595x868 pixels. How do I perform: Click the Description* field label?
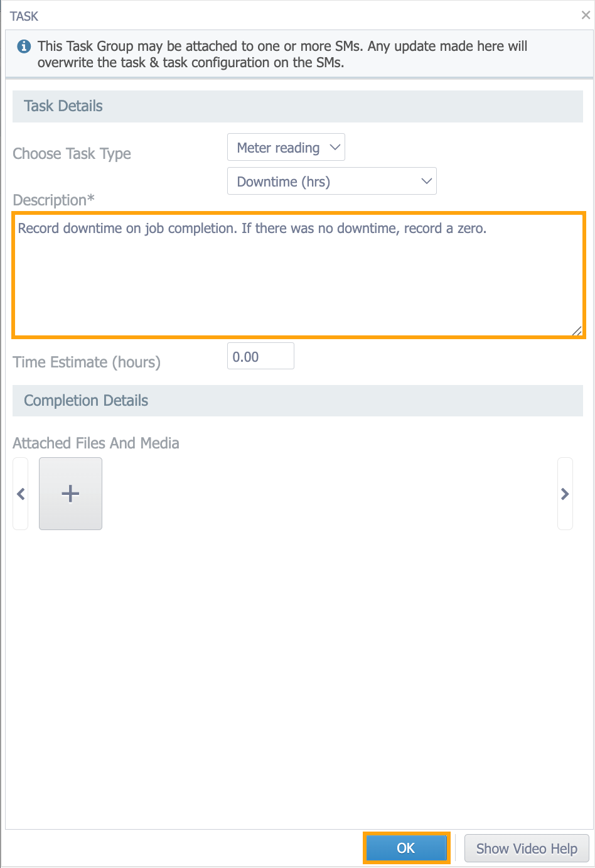click(54, 200)
